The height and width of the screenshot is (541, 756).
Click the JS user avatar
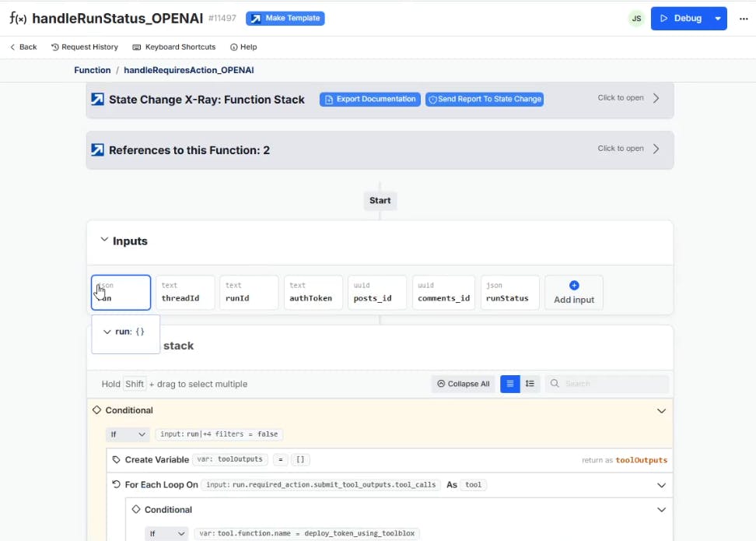tap(636, 19)
